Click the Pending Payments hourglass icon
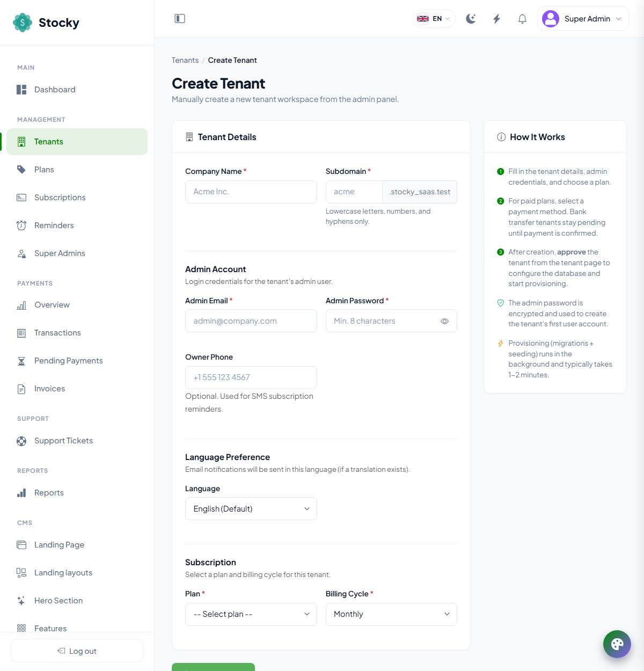644x671 pixels. pyautogui.click(x=21, y=361)
